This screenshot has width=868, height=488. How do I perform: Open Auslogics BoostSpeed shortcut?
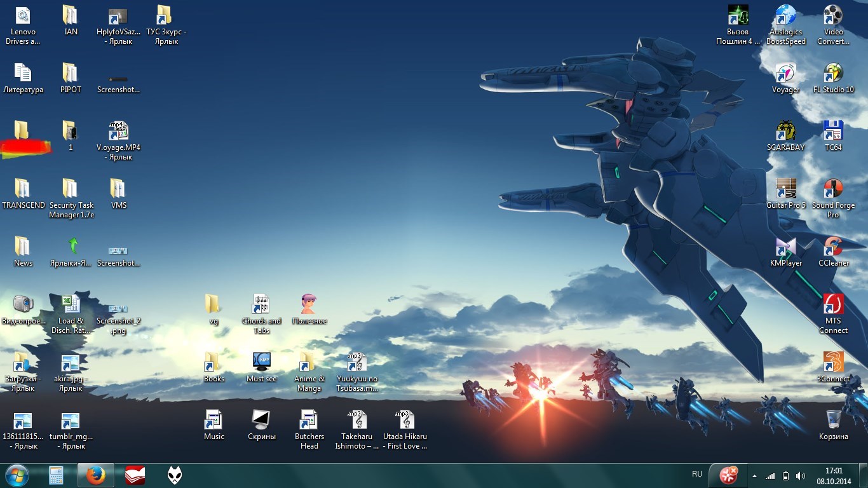pos(786,15)
